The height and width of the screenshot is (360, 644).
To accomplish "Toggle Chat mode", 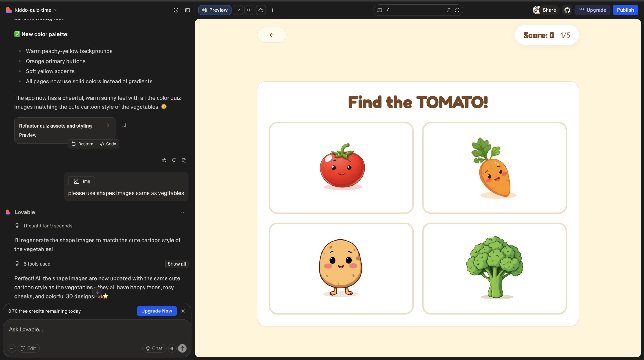I will (x=154, y=348).
